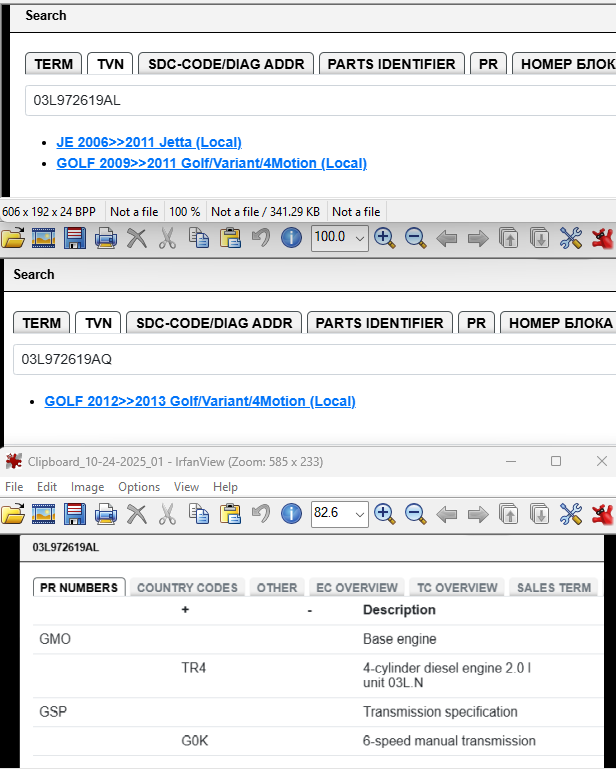This screenshot has width=616, height=769.
Task: Expand the 100.0 zoom combo box
Action: coord(359,238)
